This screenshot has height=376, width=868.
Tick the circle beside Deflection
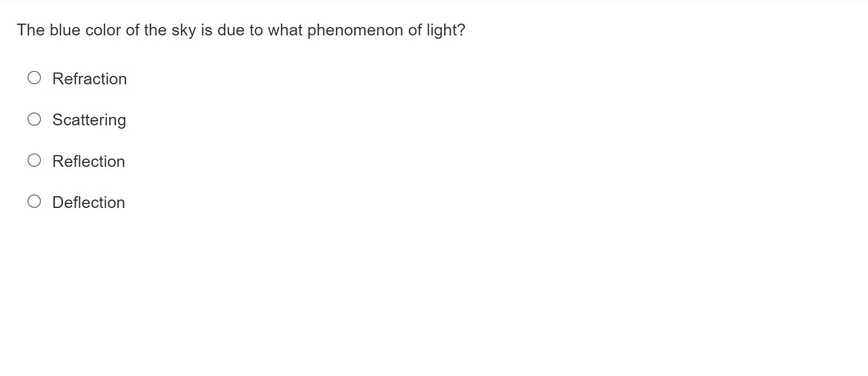click(34, 202)
